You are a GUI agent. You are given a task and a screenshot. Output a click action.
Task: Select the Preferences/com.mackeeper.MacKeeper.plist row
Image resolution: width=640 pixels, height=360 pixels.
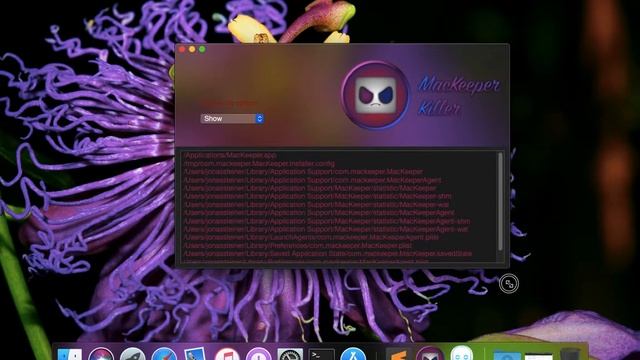pyautogui.click(x=298, y=245)
